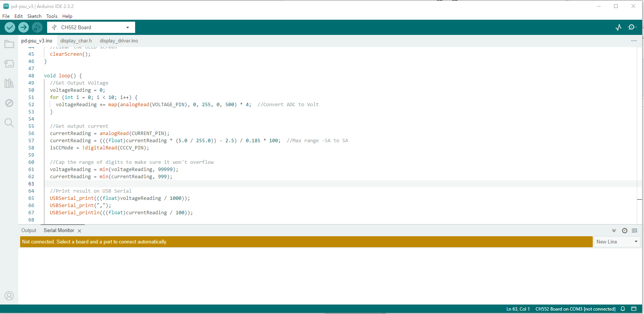
Task: Click 'min(currentReading, 999)' line
Action: [x=111, y=177]
